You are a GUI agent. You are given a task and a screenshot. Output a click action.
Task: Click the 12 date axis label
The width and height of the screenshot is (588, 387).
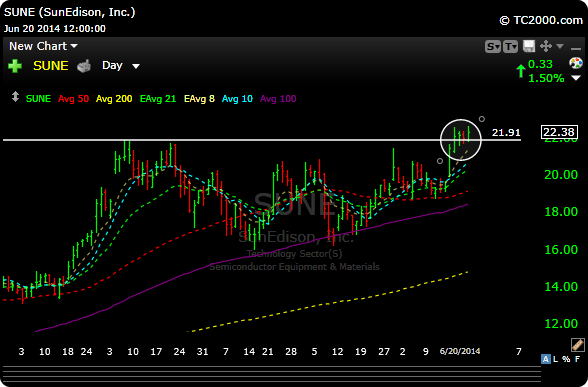[x=338, y=352]
